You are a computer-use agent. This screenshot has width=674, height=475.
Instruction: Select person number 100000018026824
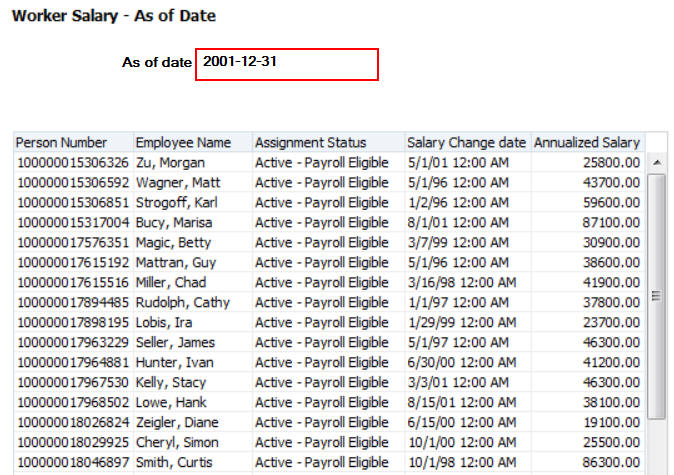tap(73, 422)
